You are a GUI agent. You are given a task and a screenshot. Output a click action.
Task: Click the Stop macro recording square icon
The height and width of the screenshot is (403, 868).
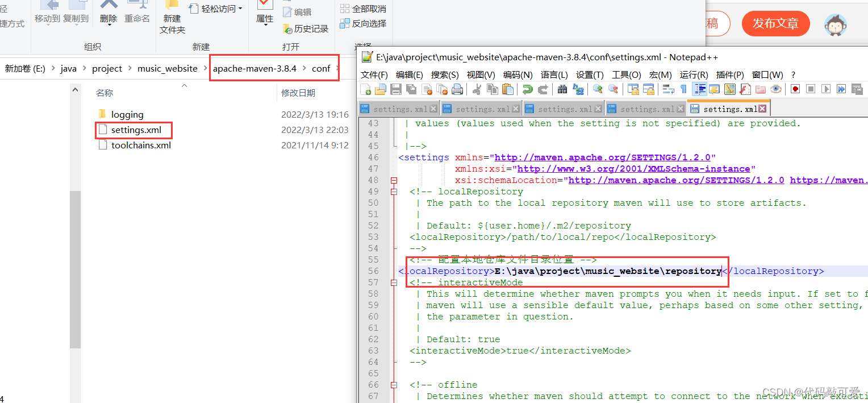click(811, 89)
